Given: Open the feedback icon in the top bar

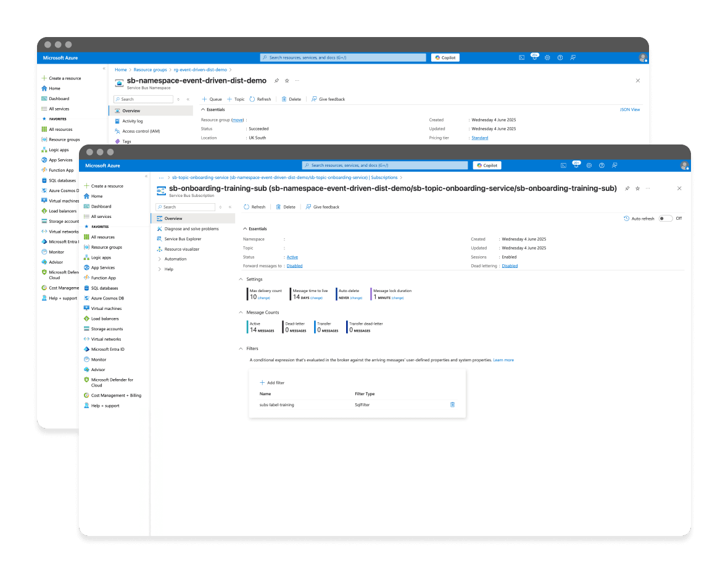Looking at the screenshot, I should [x=614, y=165].
